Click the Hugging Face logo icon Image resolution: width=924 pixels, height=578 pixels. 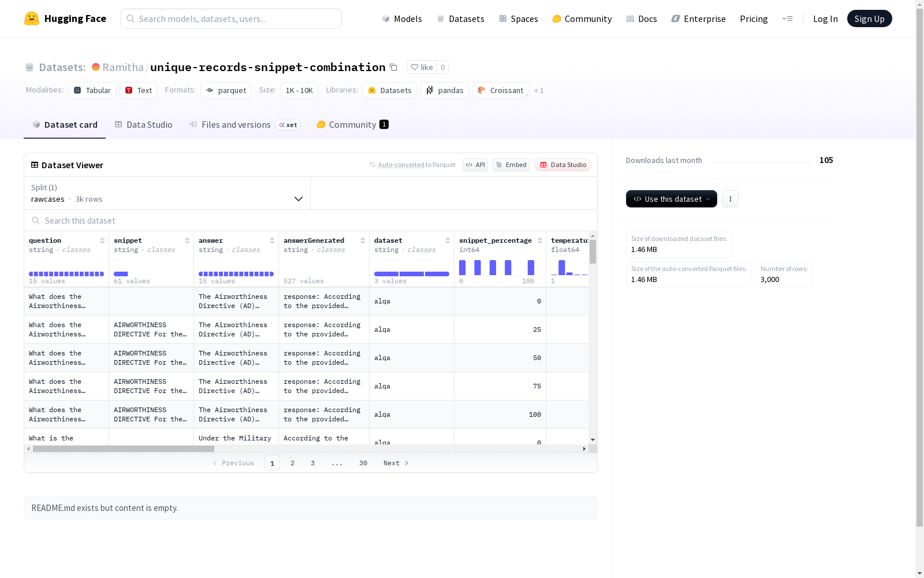click(32, 18)
